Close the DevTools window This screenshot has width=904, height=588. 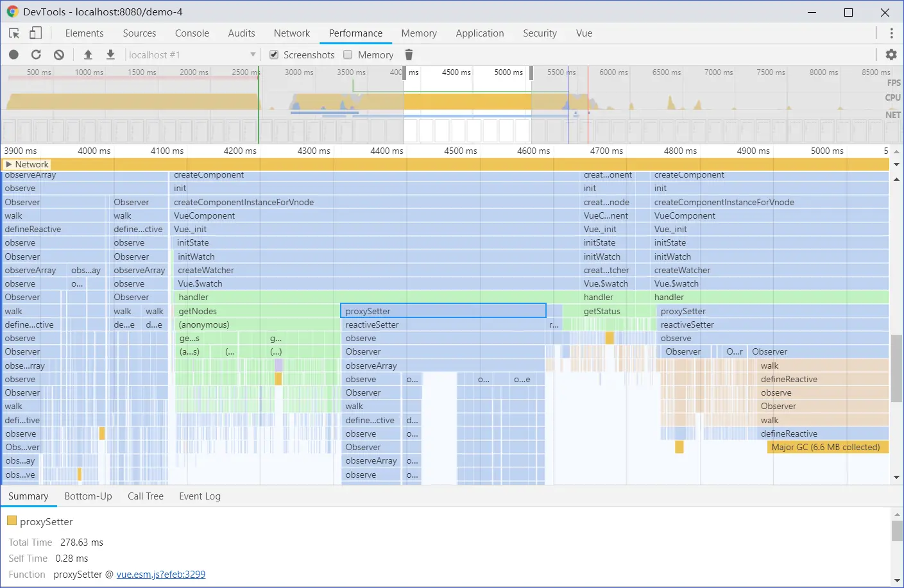tap(885, 12)
